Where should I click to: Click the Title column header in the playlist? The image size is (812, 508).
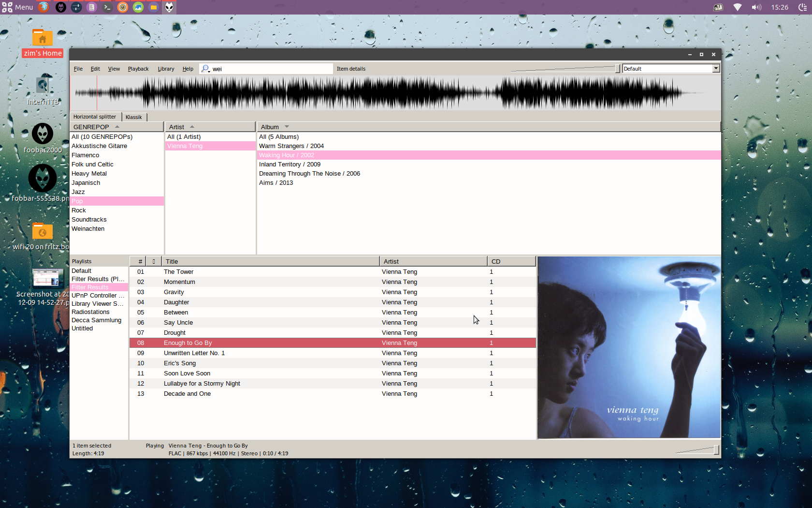(x=270, y=261)
